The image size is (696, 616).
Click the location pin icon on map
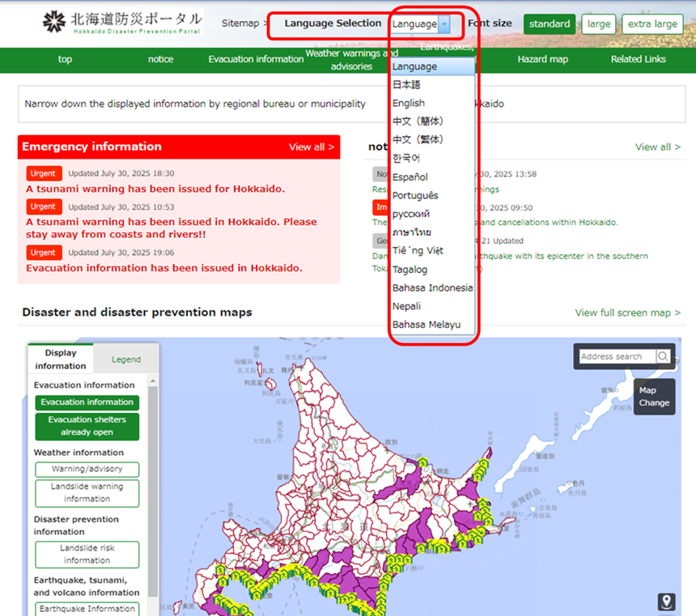(x=666, y=601)
